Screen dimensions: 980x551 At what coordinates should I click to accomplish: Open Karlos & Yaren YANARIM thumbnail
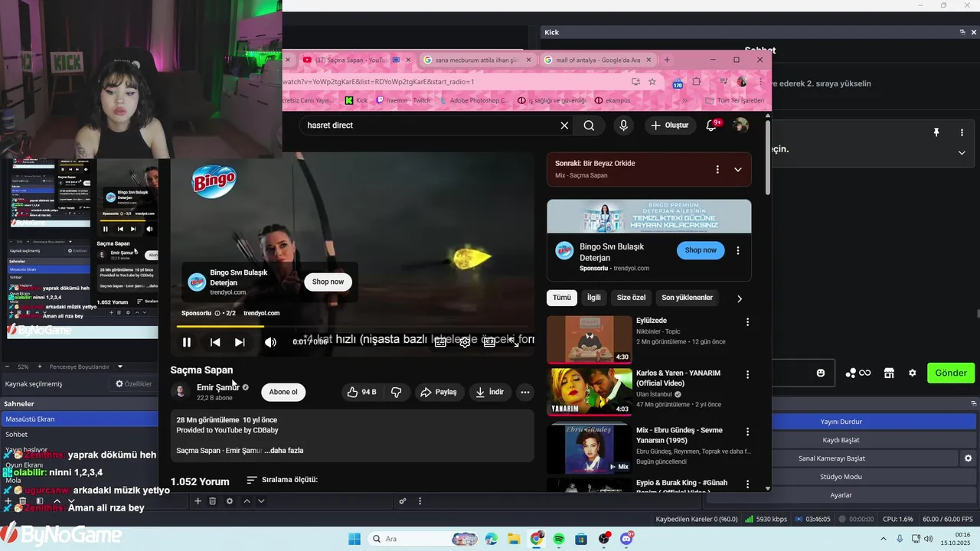[x=590, y=392]
